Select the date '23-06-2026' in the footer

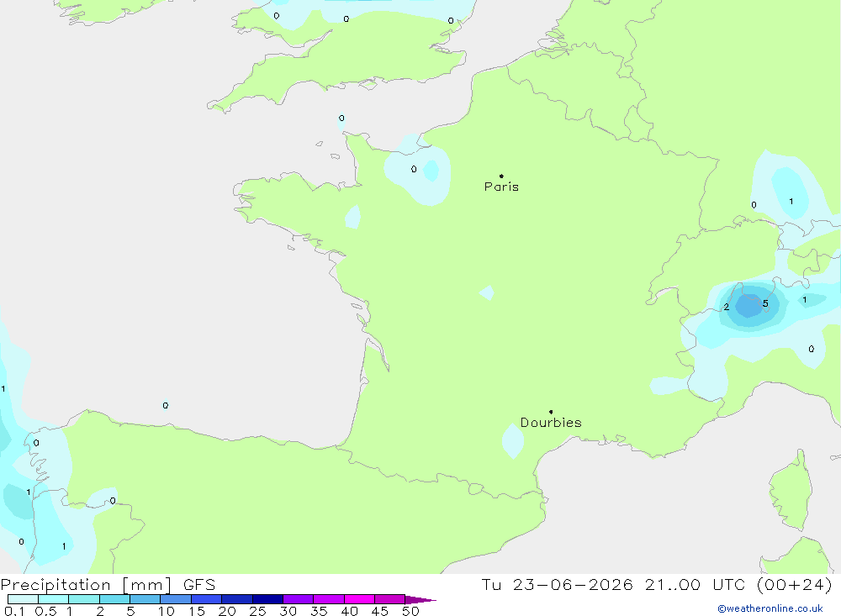click(x=573, y=585)
